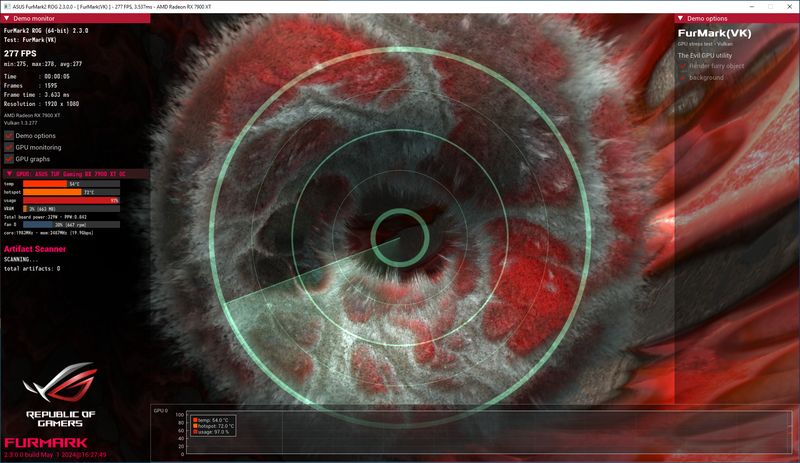Click the min max avg FPS line
800x463 pixels.
[x=43, y=64]
